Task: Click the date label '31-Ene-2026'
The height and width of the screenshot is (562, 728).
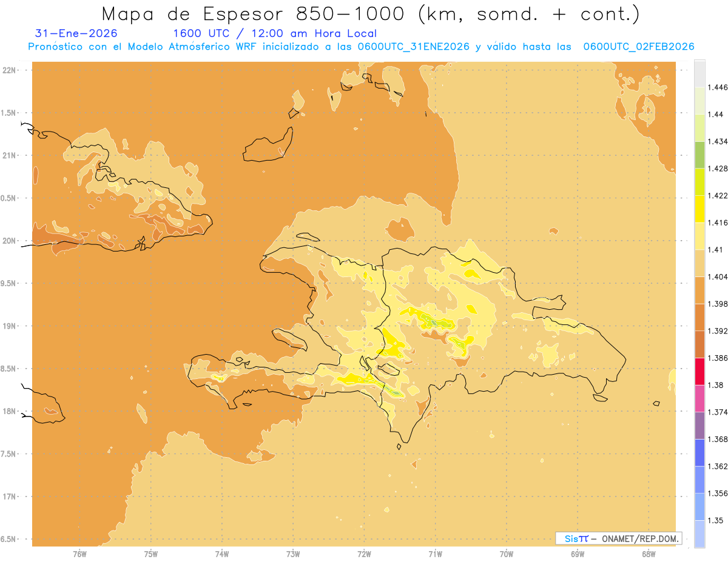Action: (76, 33)
